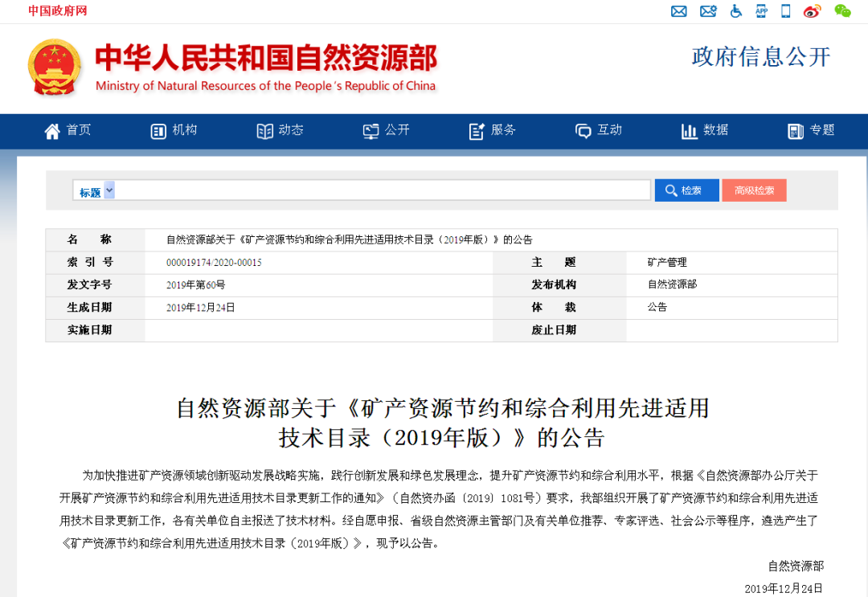Click the 发布机构 value 自然资源部
868x597 pixels.
click(x=672, y=284)
